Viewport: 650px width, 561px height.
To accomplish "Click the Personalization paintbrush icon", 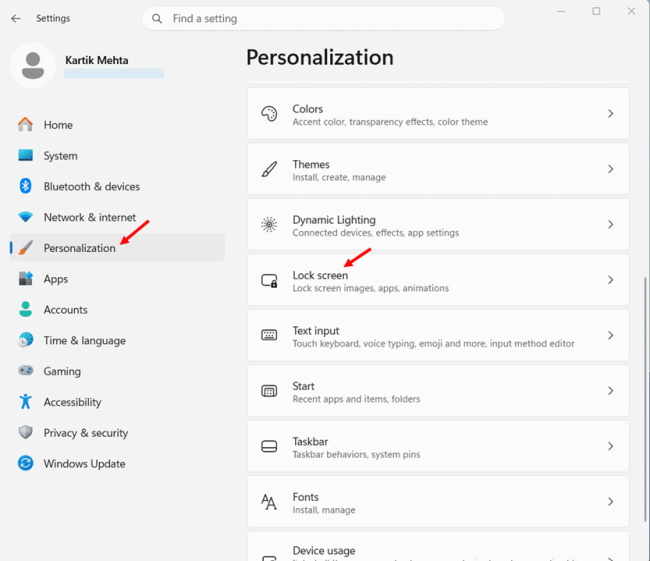I will 25,248.
